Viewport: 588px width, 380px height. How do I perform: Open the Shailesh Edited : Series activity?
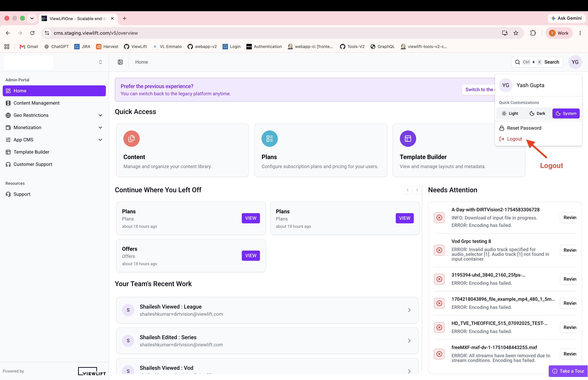(267, 341)
